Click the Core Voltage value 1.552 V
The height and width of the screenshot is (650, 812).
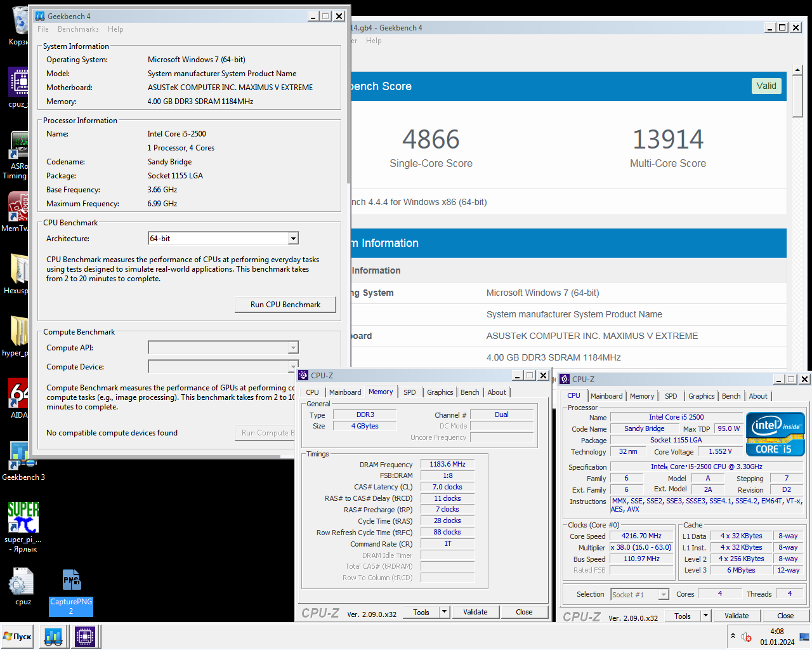click(720, 451)
